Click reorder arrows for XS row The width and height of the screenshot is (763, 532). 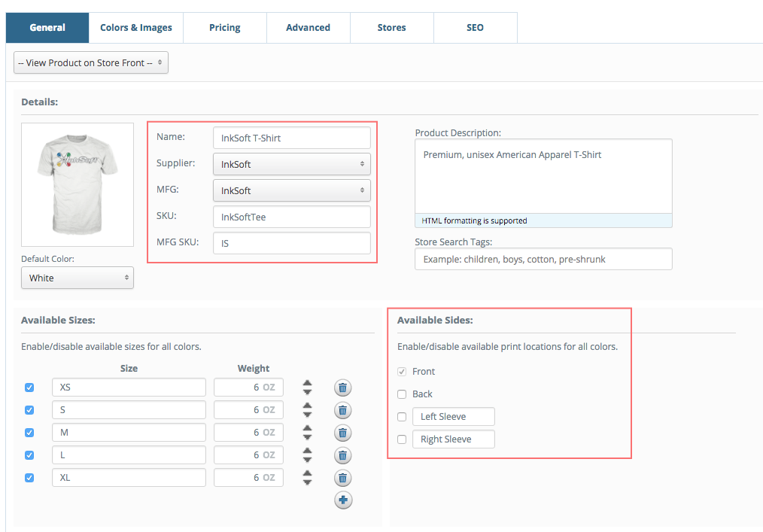click(307, 388)
